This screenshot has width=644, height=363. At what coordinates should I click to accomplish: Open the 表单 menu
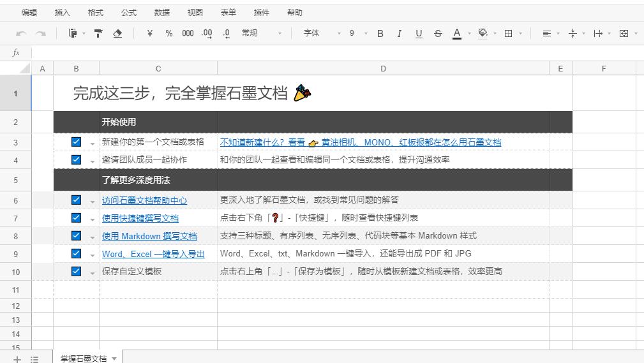(228, 13)
